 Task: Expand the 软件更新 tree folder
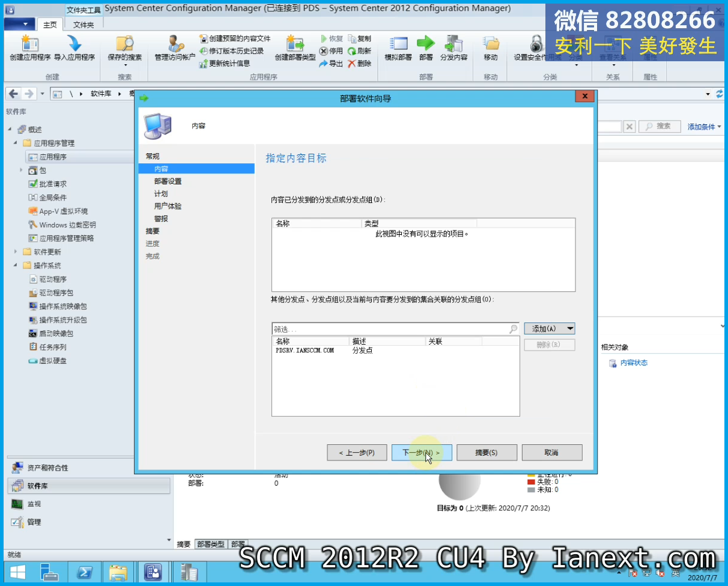click(x=16, y=252)
